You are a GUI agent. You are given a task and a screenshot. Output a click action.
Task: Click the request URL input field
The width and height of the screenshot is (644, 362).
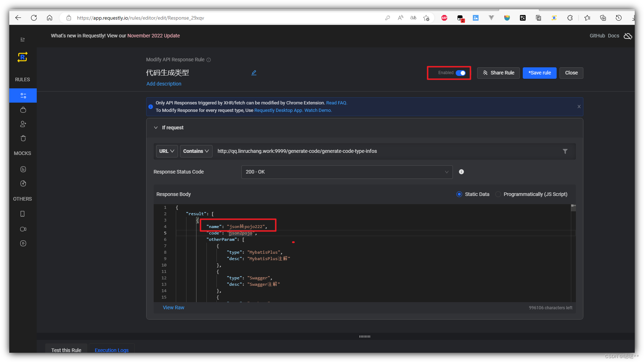387,151
